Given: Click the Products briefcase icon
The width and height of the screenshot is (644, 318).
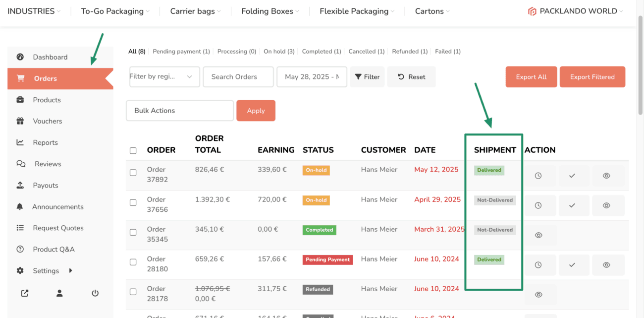Looking at the screenshot, I should (20, 100).
